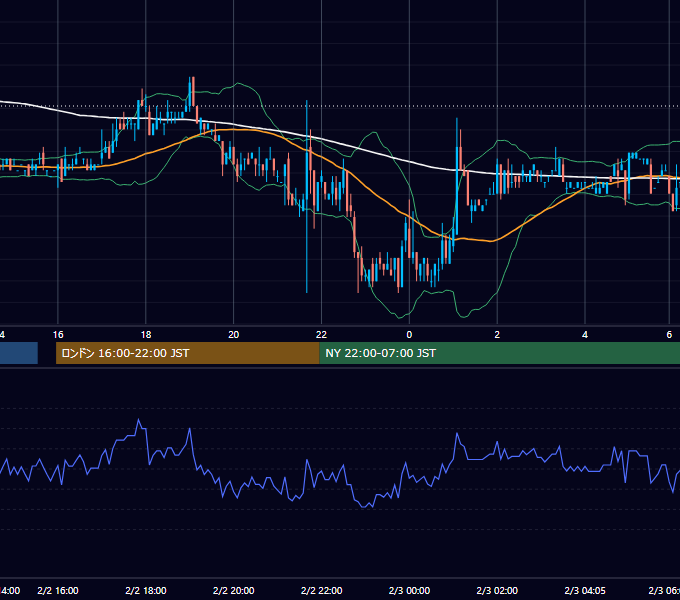680x600 pixels.
Task: Click the 0 hour label on price chart axis
Action: (x=409, y=335)
